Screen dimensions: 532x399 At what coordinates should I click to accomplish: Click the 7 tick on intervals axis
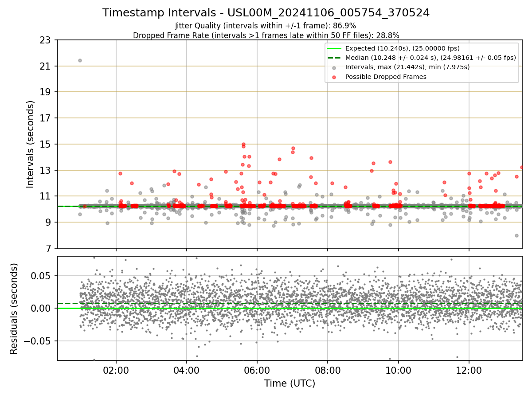48,248
